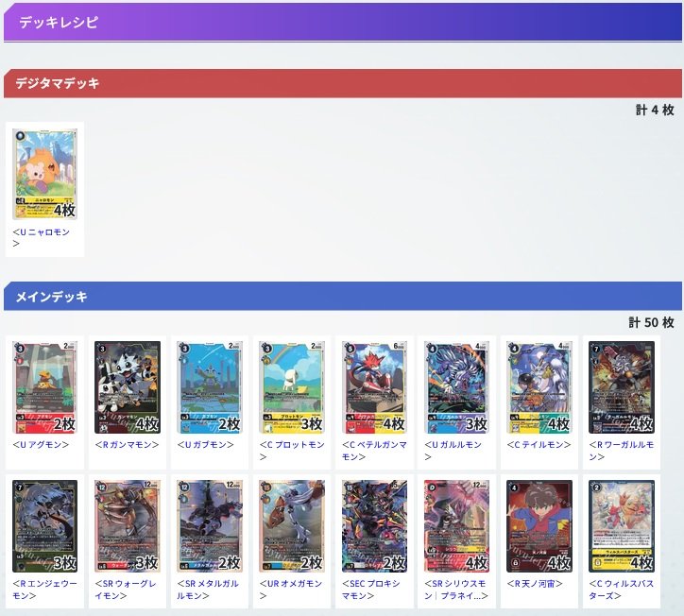This screenshot has height=616, width=684.
Task: Open the メタルガルルモン card image
Action: tap(210, 526)
